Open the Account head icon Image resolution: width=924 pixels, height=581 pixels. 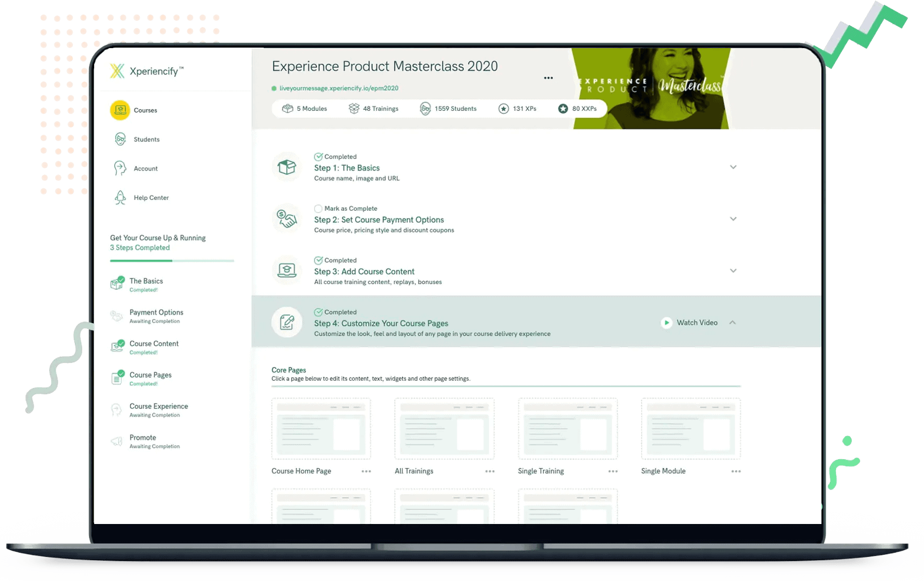pos(120,168)
